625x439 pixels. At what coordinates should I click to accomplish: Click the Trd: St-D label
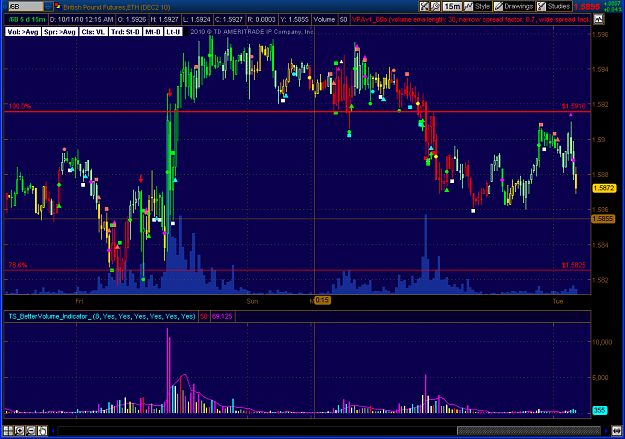pos(125,32)
